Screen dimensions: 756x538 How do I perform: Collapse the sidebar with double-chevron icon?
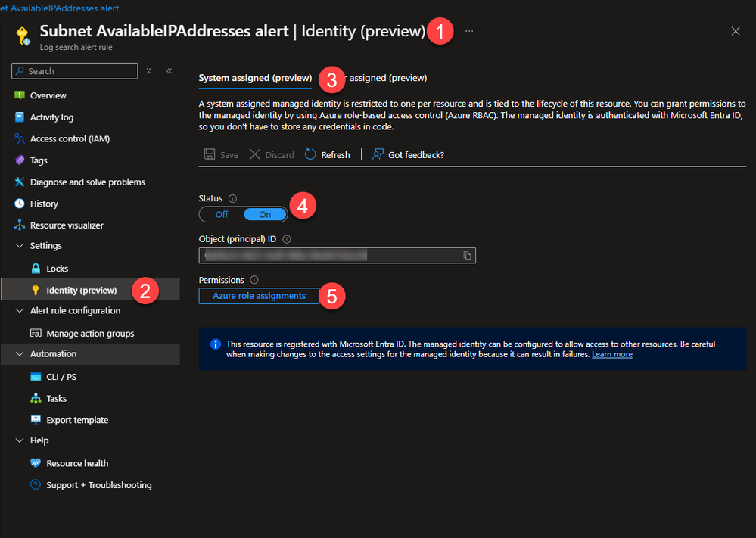point(170,71)
